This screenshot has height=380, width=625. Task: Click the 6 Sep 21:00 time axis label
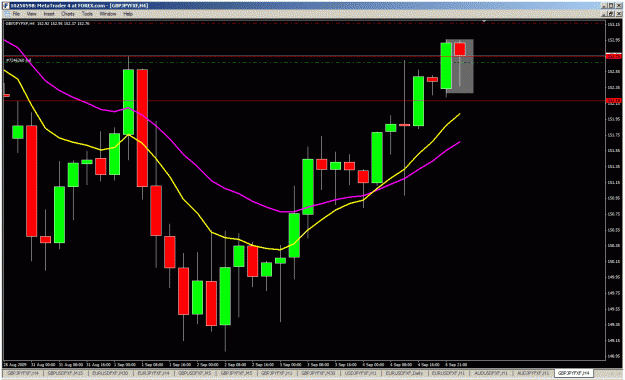click(x=456, y=364)
